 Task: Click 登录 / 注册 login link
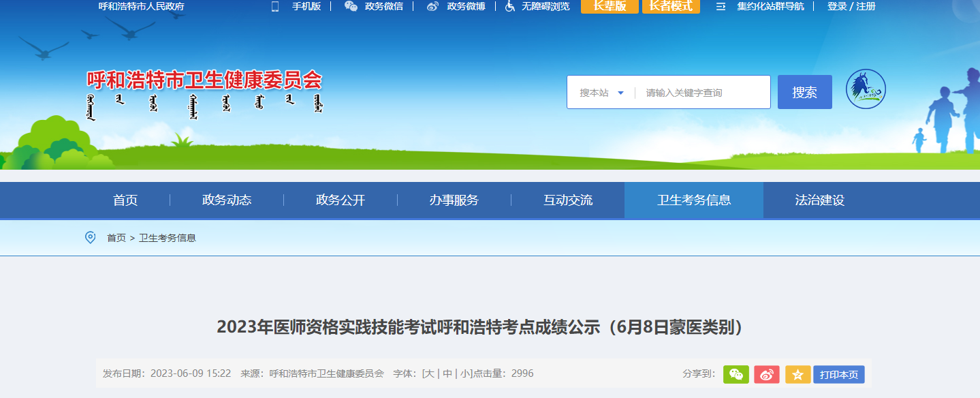pyautogui.click(x=851, y=6)
